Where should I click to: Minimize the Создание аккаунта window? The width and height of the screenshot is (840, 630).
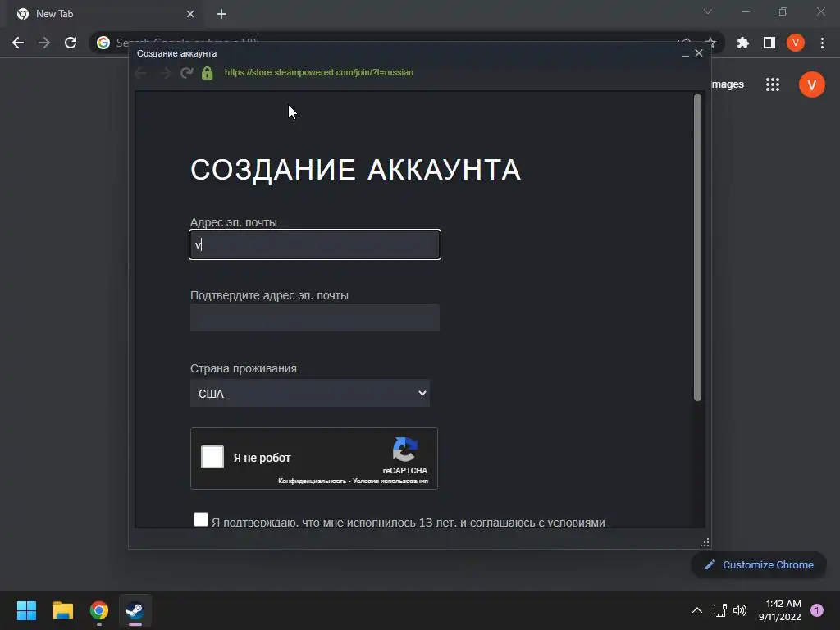tap(685, 53)
